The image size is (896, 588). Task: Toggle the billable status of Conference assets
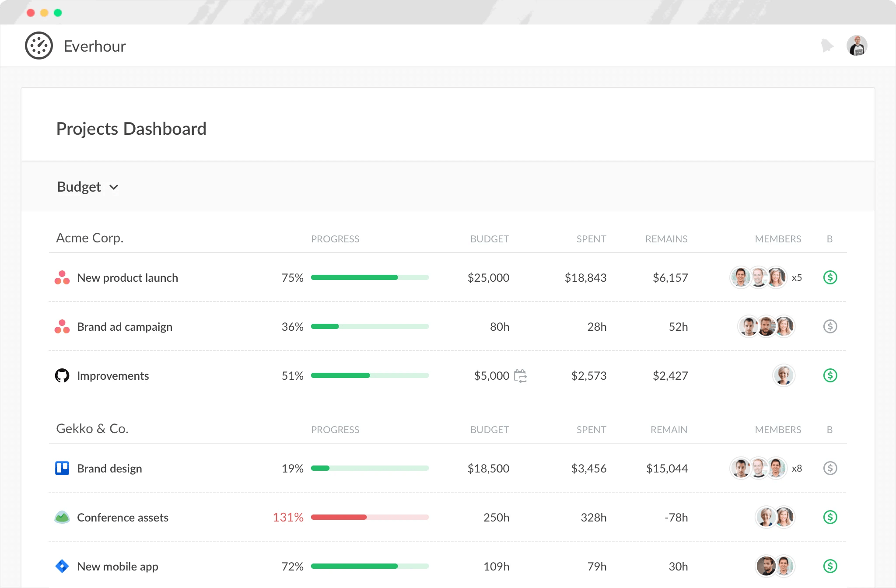(x=830, y=517)
